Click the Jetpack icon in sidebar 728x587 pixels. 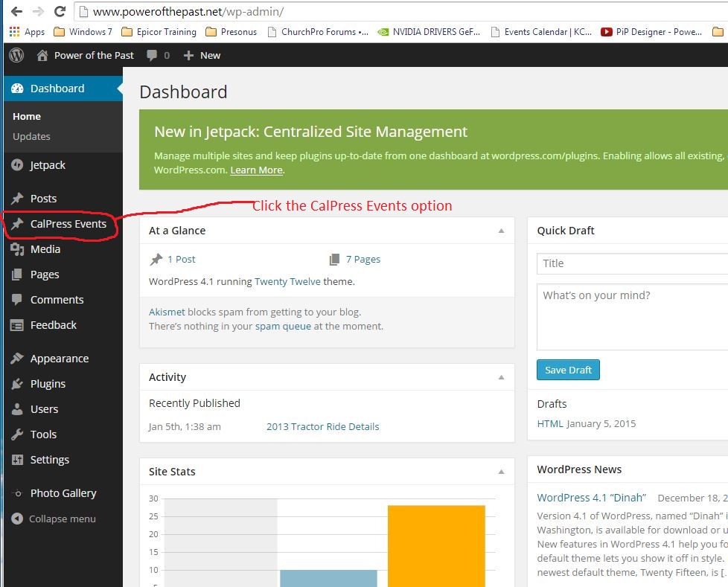coord(17,165)
